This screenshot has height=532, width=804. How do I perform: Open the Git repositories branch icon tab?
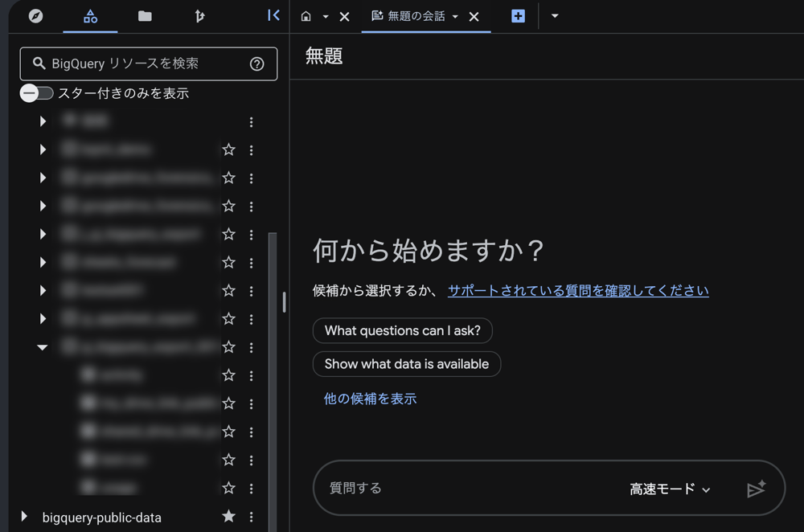(199, 16)
